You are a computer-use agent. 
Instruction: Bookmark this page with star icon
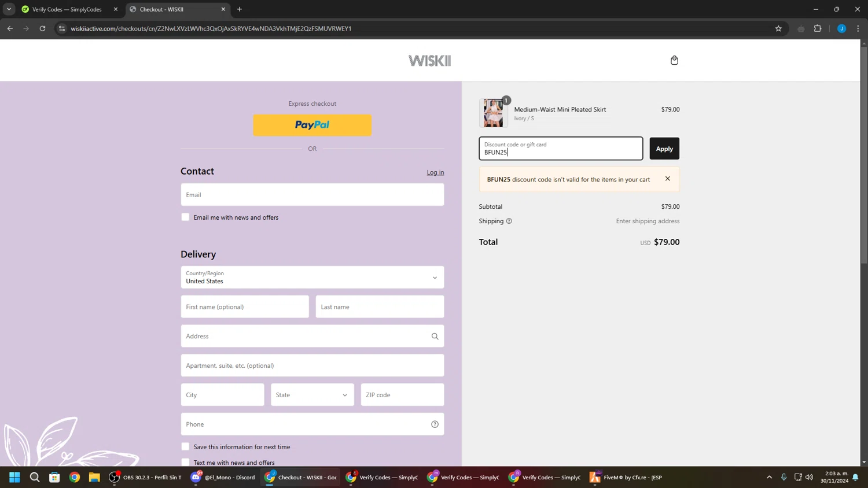pos(778,28)
